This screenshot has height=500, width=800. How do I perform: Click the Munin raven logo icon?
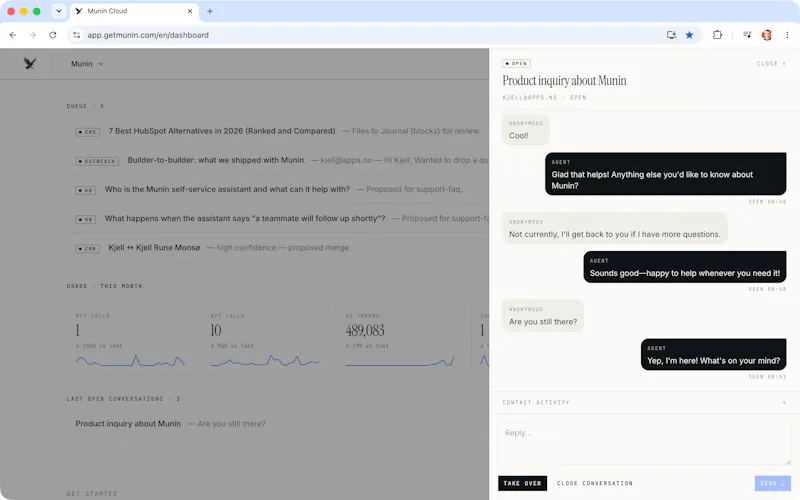(x=30, y=64)
